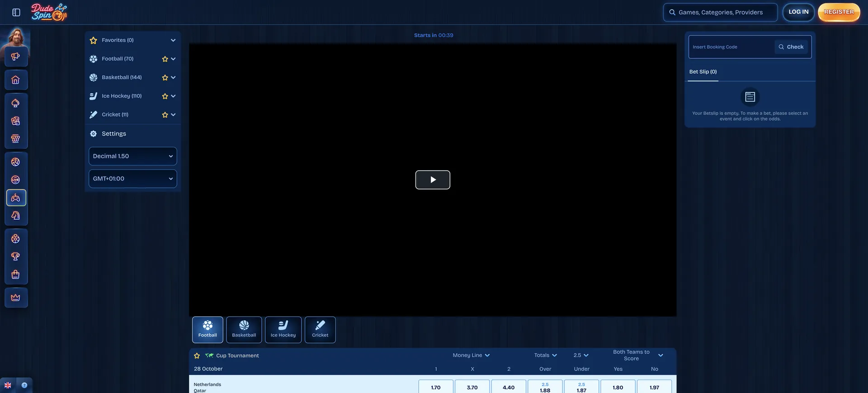
Task: Select the Basketball sport tab
Action: pos(244,330)
